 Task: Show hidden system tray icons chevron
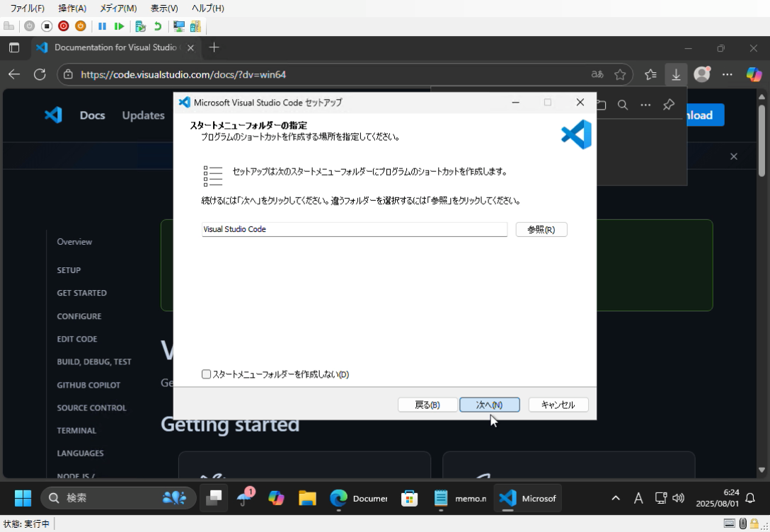tap(615, 498)
